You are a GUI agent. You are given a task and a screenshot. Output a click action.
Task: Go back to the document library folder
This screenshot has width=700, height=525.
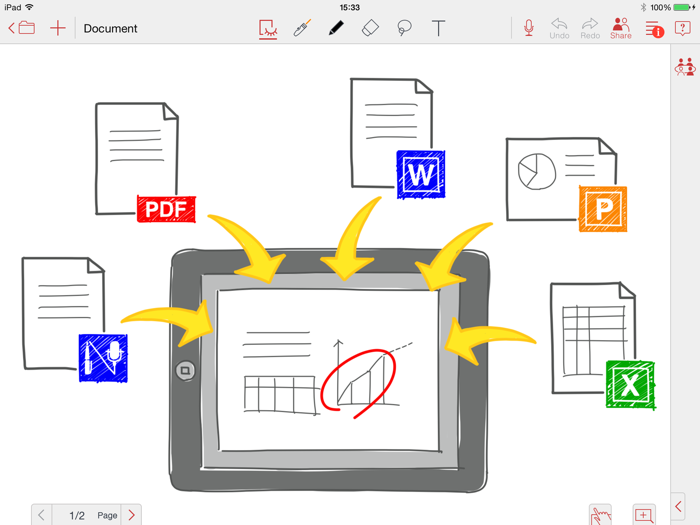[21, 28]
